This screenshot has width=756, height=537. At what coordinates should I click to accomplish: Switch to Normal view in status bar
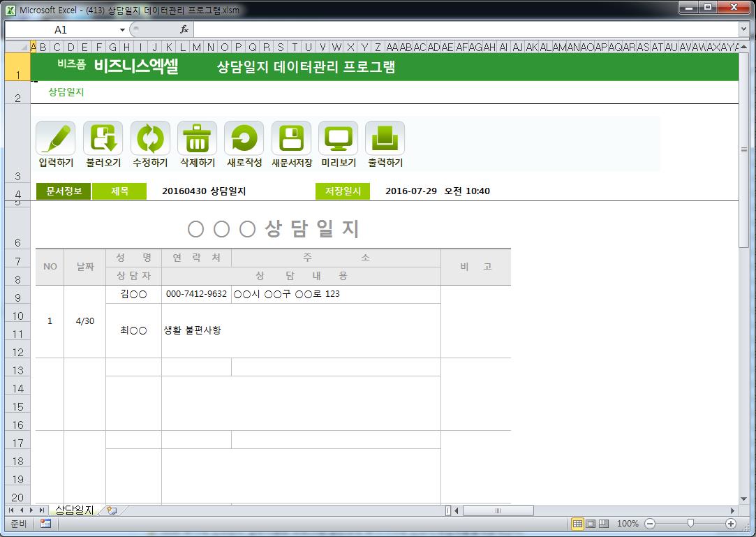[577, 524]
